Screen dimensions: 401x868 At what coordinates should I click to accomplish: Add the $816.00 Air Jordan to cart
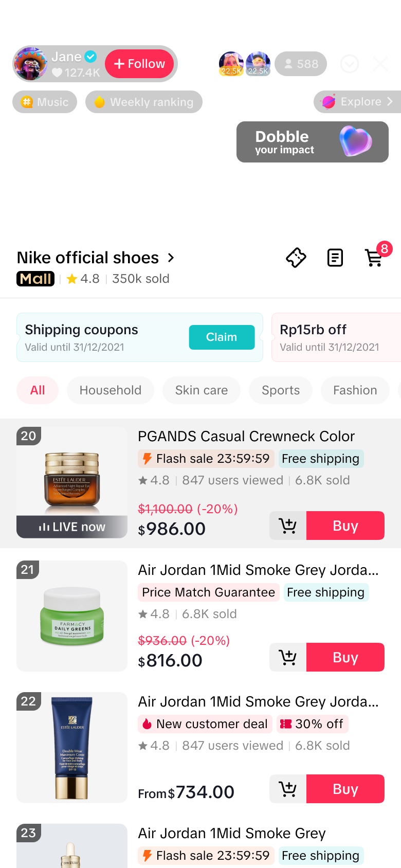[x=288, y=657]
